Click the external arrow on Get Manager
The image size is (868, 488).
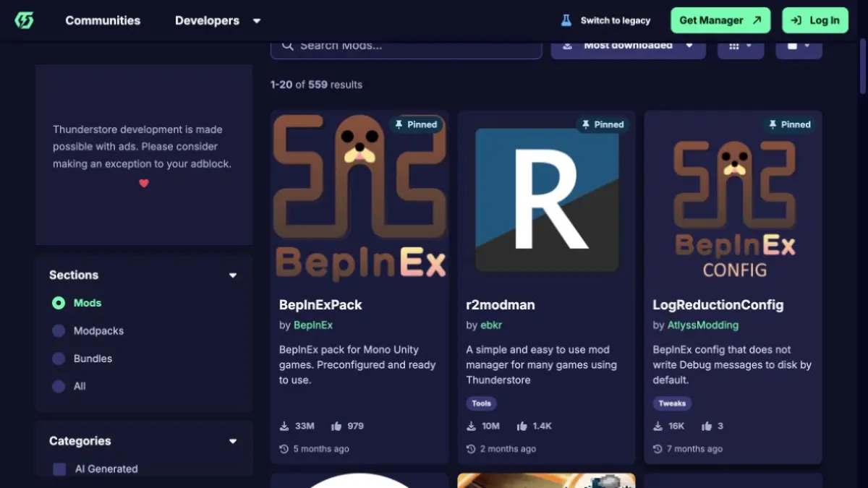pyautogui.click(x=757, y=20)
